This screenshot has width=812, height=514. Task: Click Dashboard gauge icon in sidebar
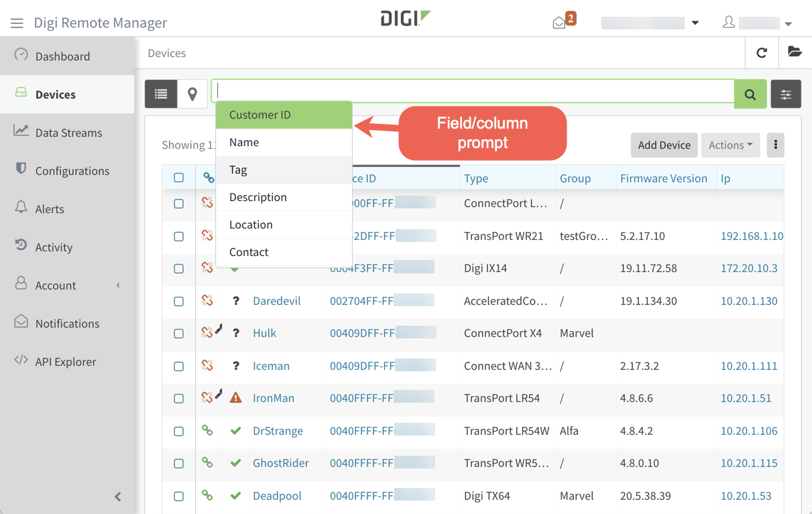[x=21, y=55]
